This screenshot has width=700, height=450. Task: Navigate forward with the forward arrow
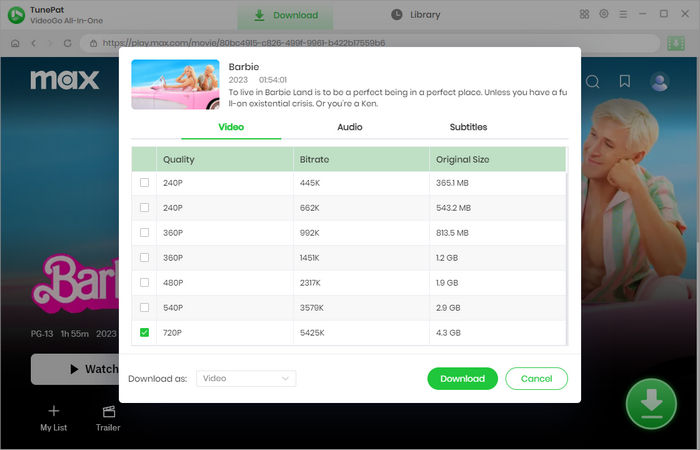tap(50, 43)
